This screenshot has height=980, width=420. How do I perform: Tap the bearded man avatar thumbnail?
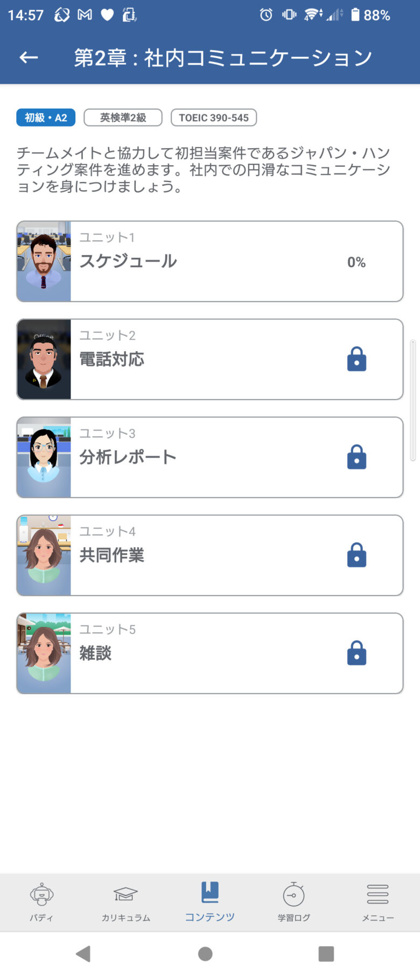(44, 261)
